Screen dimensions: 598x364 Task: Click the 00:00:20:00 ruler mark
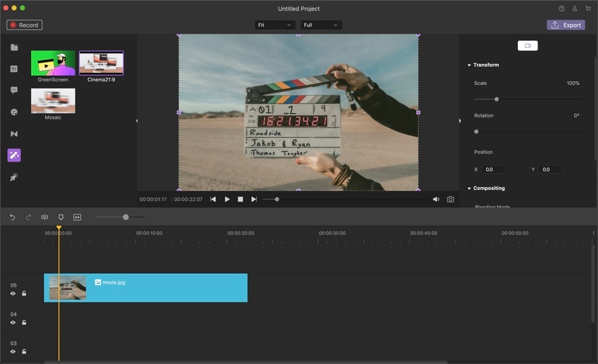pos(241,233)
